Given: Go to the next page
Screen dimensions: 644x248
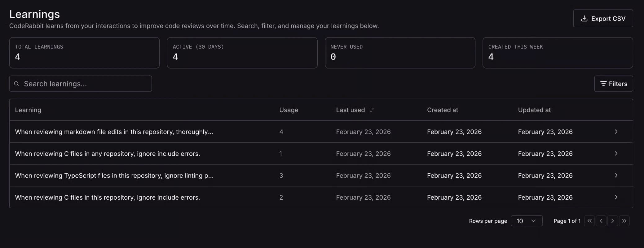Looking at the screenshot, I should coord(612,221).
